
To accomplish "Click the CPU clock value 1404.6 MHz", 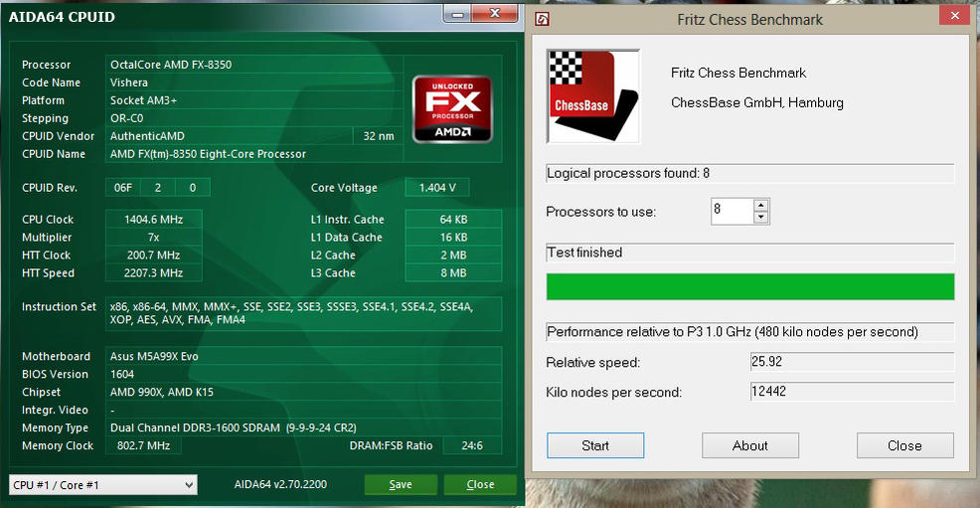I will coord(154,220).
